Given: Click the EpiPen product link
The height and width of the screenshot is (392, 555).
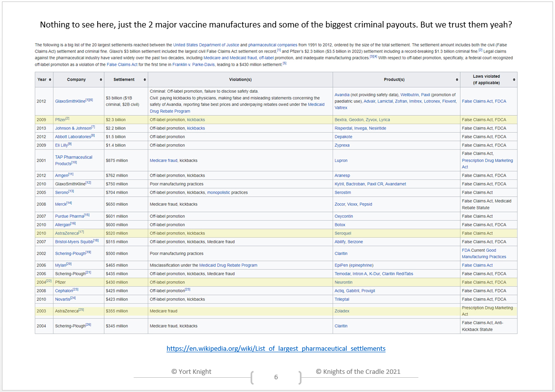Looking at the screenshot, I should pos(341,265).
